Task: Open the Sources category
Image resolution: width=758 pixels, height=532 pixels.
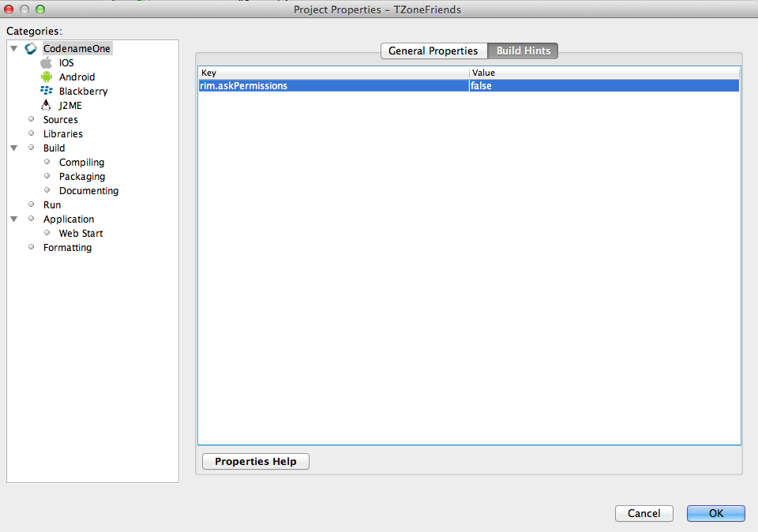Action: pos(61,119)
